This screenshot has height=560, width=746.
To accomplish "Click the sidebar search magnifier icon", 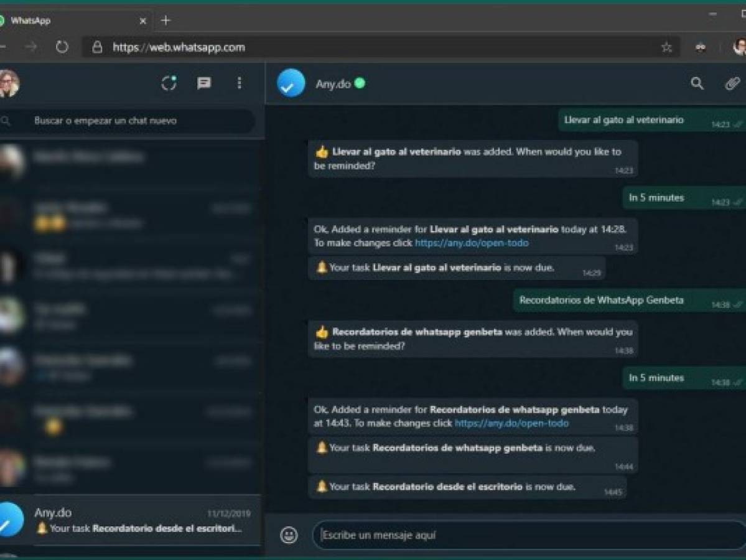I will 7,121.
